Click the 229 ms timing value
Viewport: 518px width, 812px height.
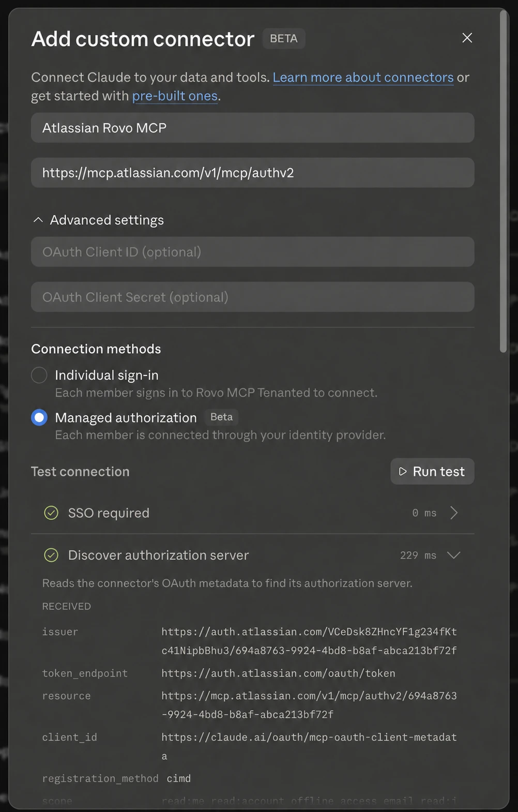(x=418, y=555)
